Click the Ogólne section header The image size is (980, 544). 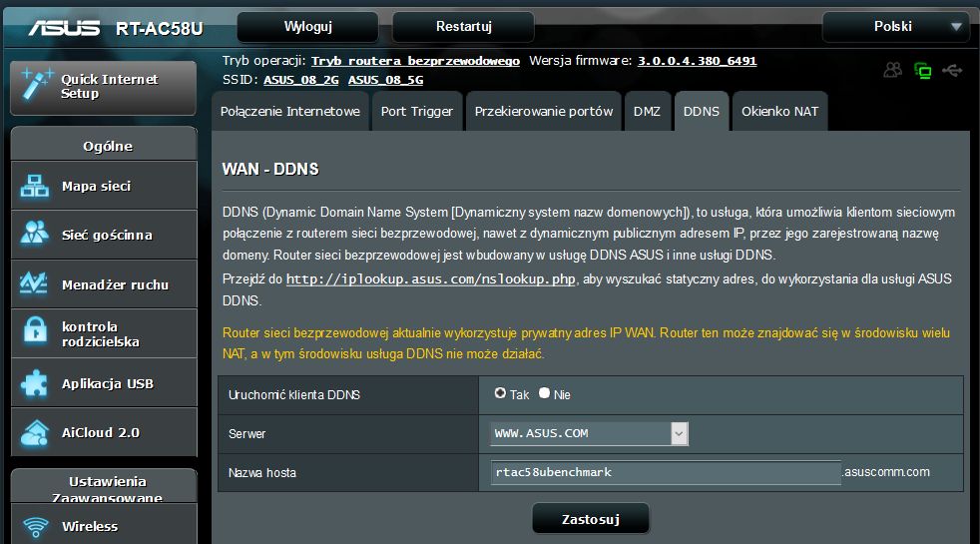coord(108,147)
